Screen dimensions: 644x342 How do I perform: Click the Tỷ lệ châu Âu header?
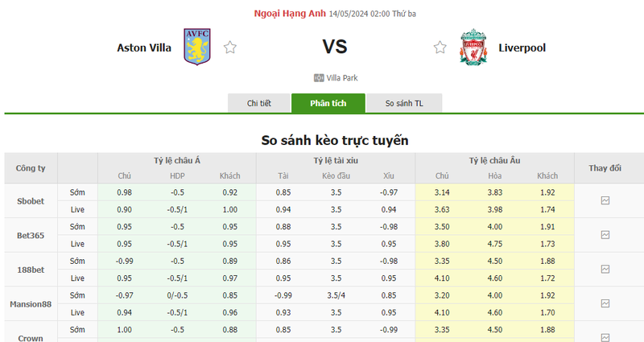click(494, 160)
